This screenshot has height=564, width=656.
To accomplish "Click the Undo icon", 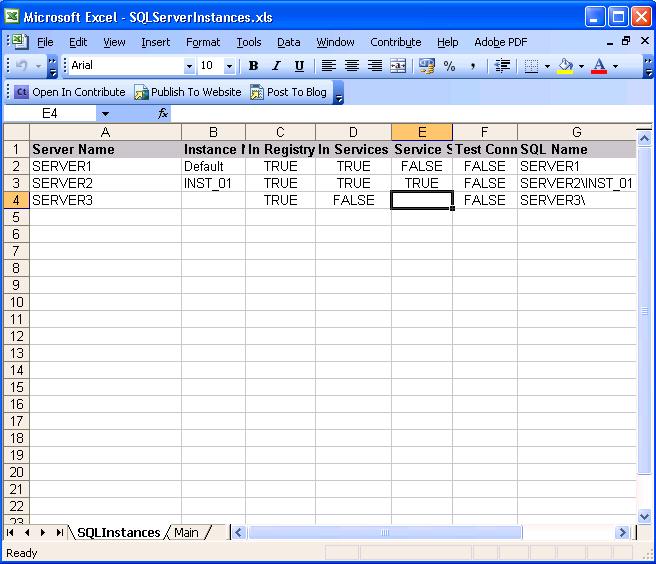I will pyautogui.click(x=22, y=66).
